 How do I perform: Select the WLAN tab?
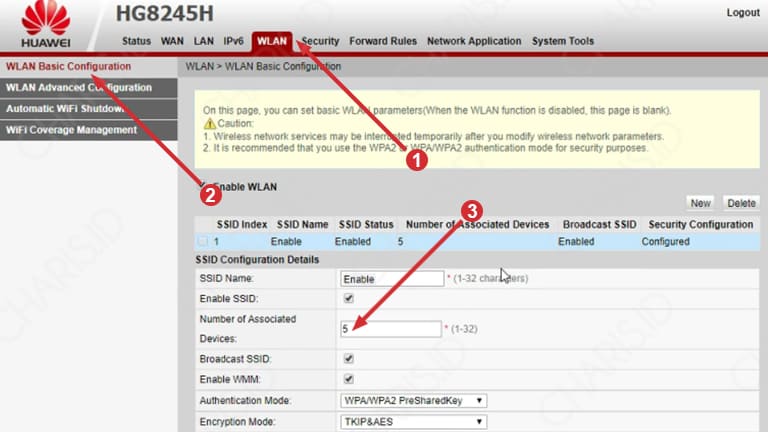[272, 42]
